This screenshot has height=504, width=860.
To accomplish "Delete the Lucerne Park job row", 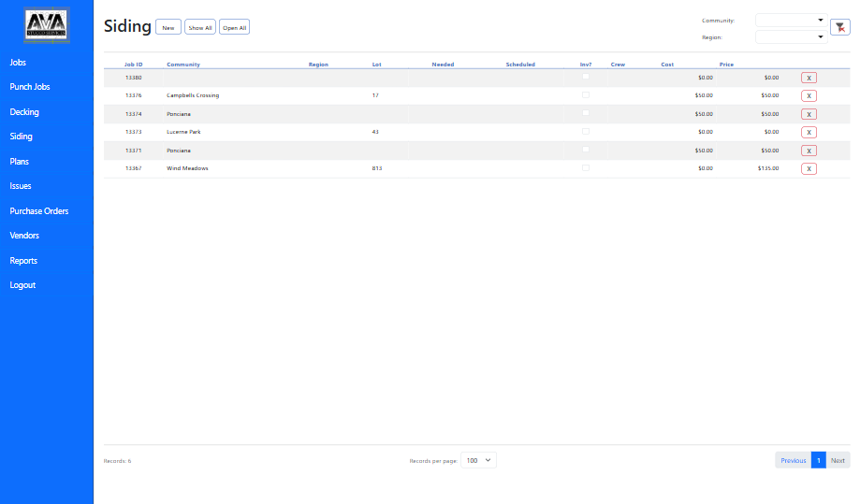I will click(809, 132).
